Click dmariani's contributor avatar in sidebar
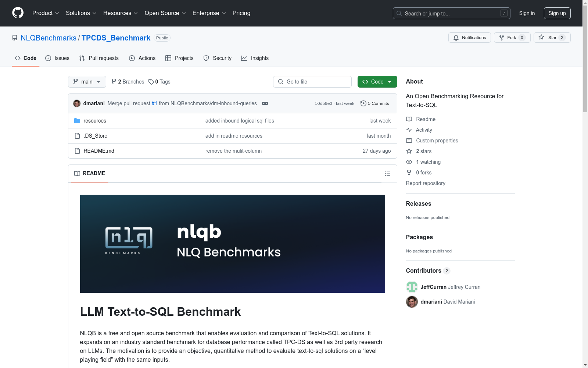The image size is (588, 368). tap(412, 302)
